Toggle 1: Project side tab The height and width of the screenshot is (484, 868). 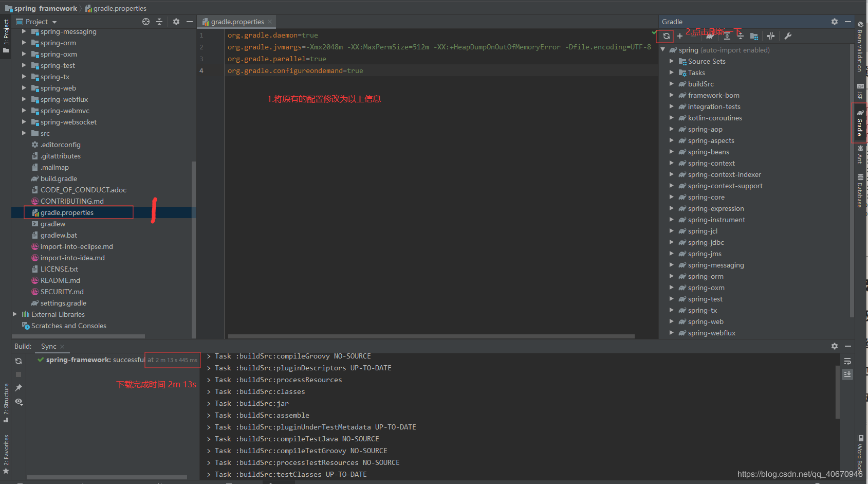(6, 36)
